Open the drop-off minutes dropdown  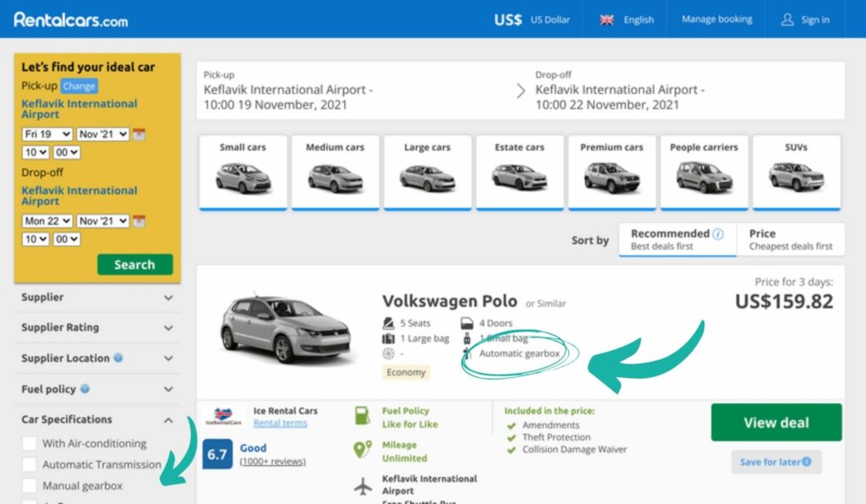[66, 239]
